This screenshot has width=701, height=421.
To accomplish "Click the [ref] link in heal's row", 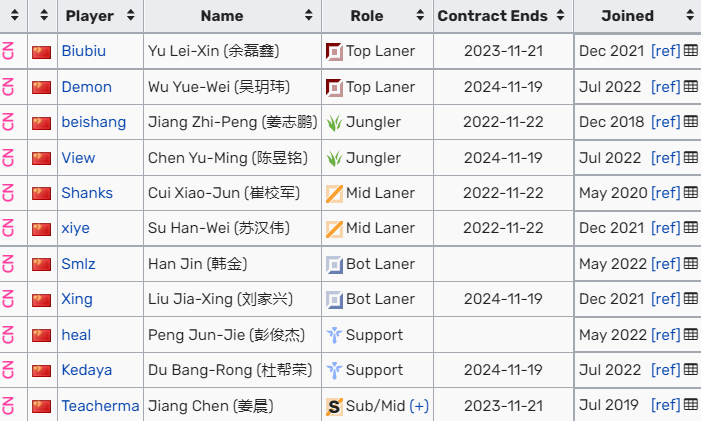I will click(665, 335).
